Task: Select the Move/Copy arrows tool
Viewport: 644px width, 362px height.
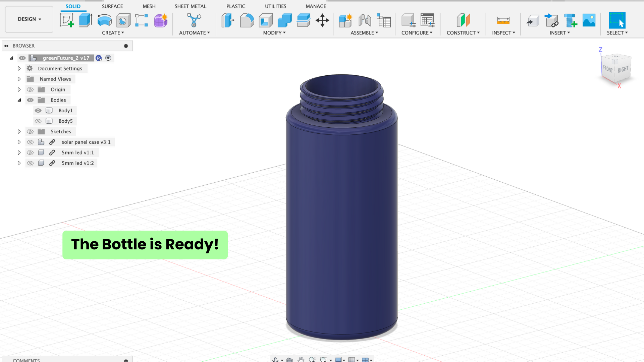Action: coord(322,20)
